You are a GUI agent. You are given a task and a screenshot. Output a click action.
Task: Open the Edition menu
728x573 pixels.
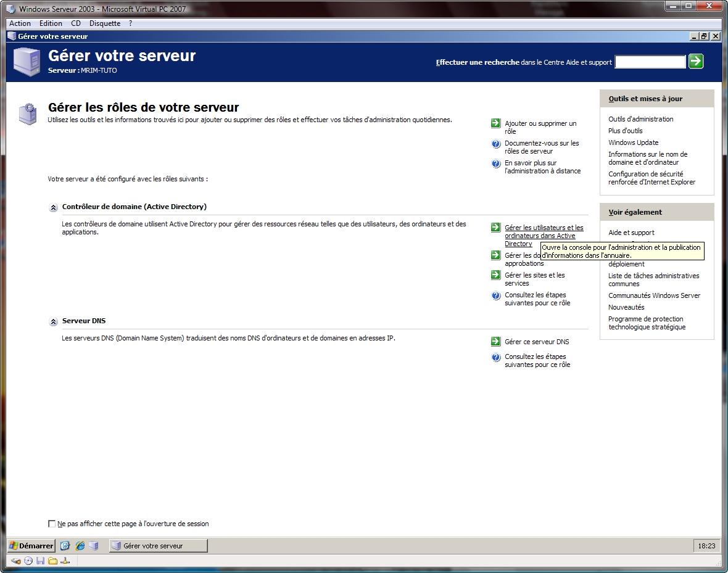(x=51, y=23)
